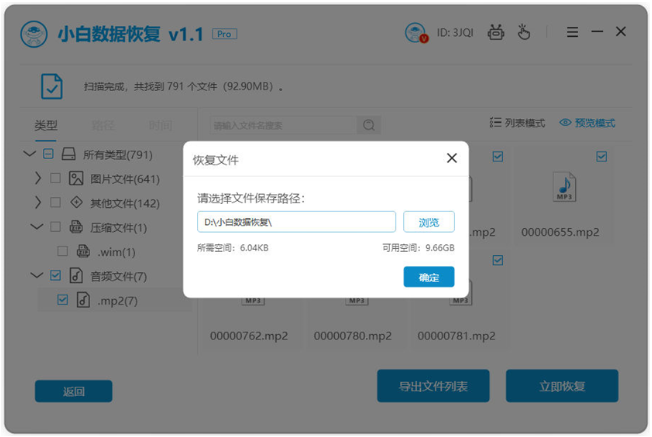Screen dimensions: 652x437
Task: Click the hand pointer icon in title bar
Action: pos(524,33)
